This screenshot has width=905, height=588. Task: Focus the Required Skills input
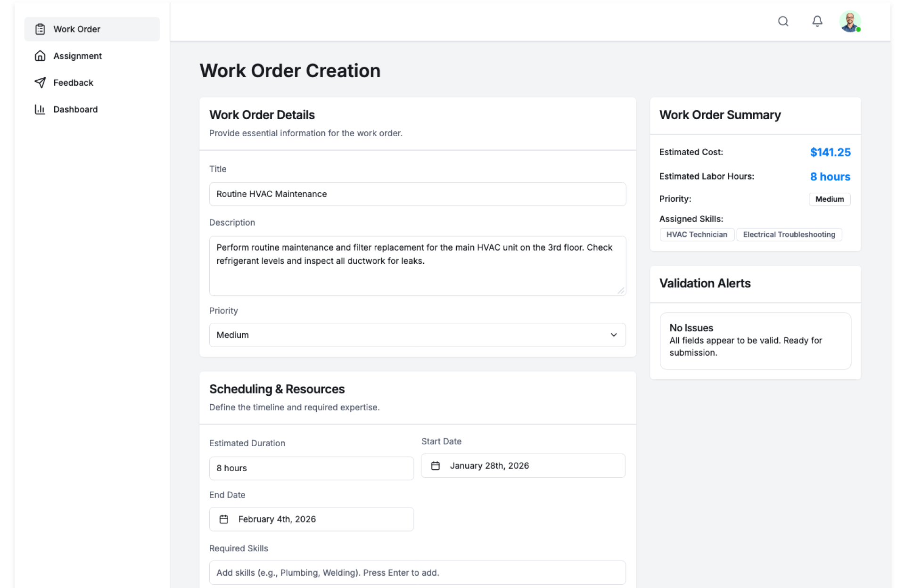tap(417, 572)
